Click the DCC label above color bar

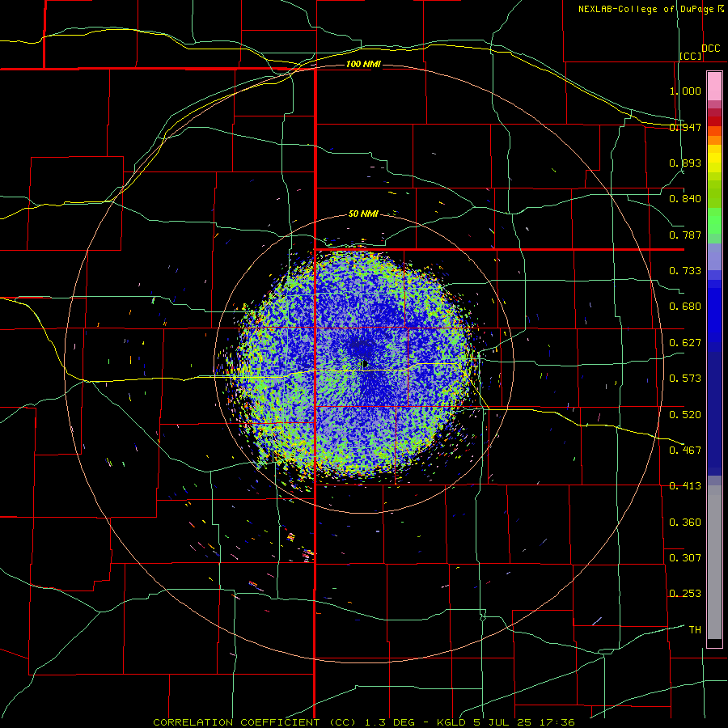click(710, 49)
